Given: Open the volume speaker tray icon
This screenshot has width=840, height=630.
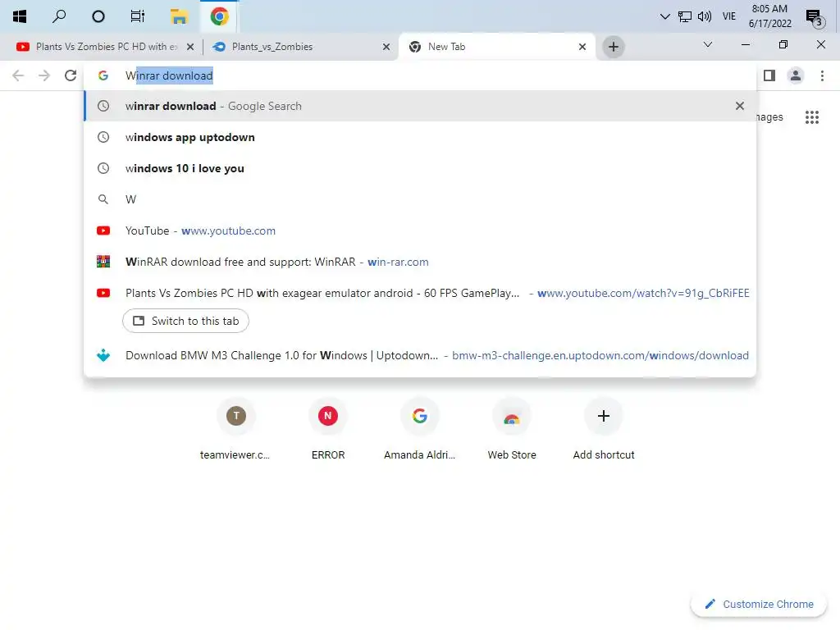Looking at the screenshot, I should point(705,16).
